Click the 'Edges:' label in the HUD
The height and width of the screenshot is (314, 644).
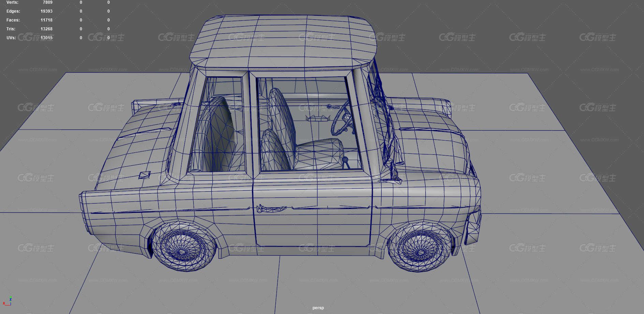[x=13, y=11]
